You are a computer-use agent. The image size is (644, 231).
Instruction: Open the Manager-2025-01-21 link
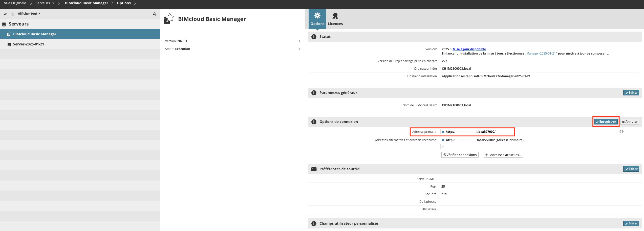541,54
